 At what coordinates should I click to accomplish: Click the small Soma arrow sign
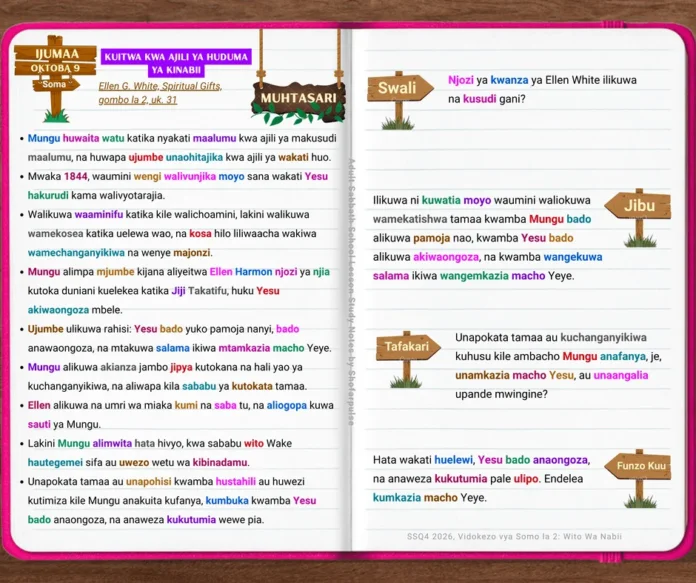[x=55, y=84]
